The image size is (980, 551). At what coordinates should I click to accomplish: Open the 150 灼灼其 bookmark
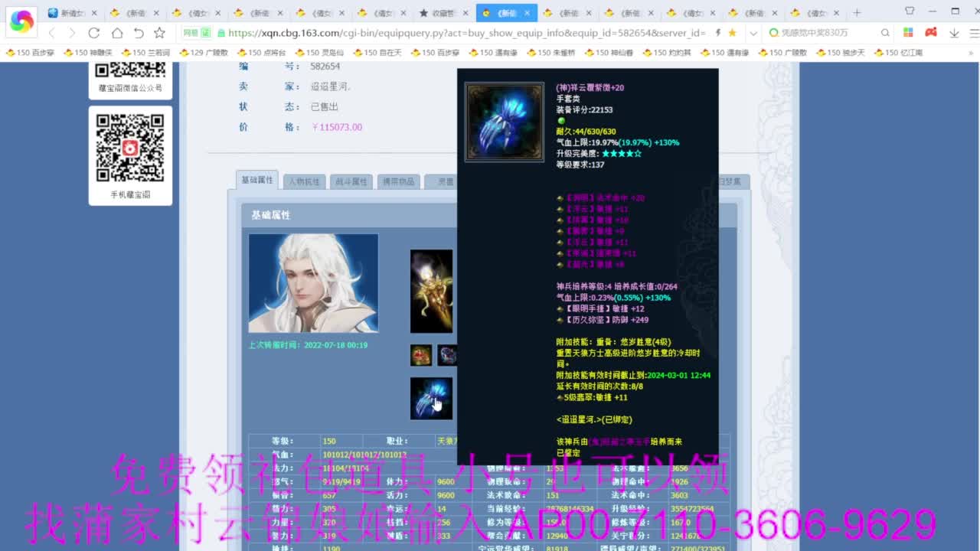[666, 52]
